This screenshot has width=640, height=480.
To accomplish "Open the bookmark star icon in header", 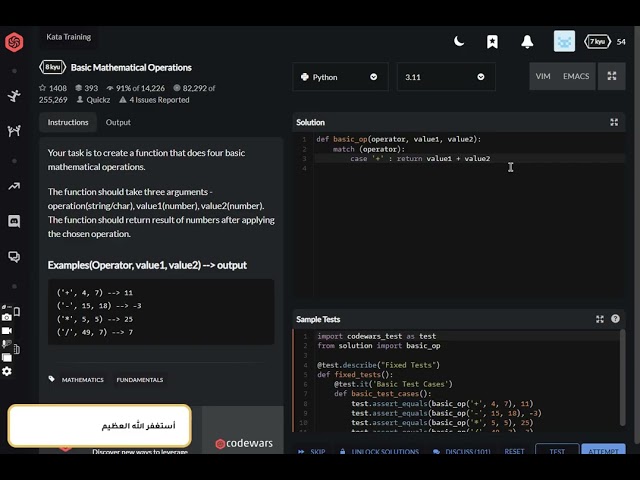I will (x=492, y=42).
